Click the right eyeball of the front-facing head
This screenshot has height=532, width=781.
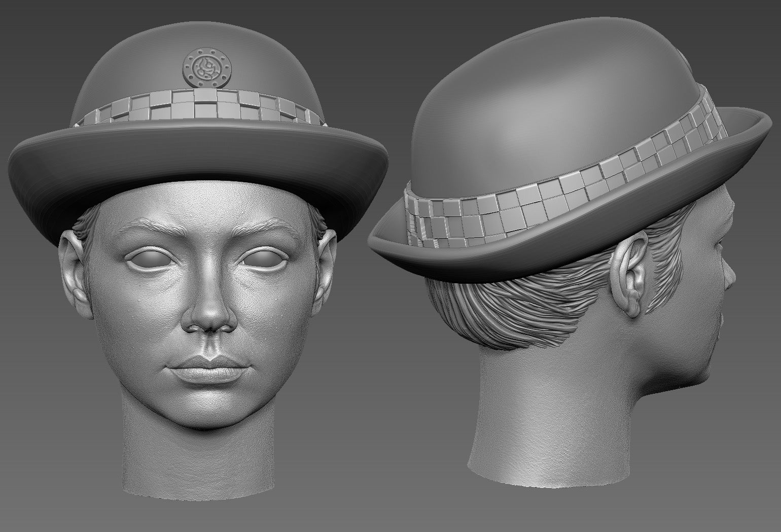point(259,260)
